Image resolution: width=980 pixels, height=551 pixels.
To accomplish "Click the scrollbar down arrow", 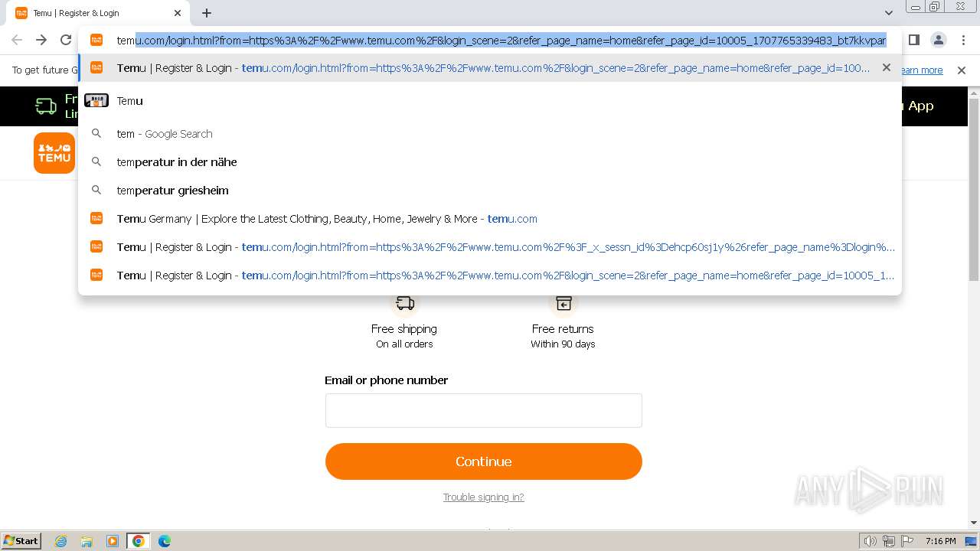I will (x=974, y=523).
